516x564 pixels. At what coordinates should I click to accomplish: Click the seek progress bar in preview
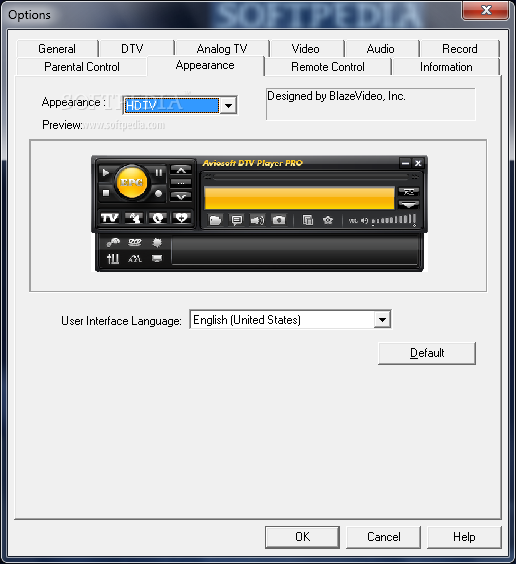(x=310, y=177)
